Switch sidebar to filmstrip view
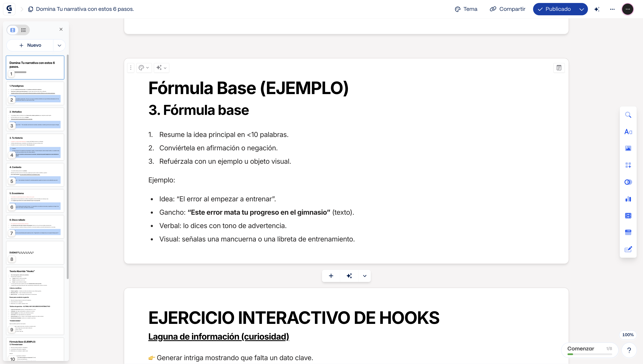This screenshot has height=364, width=643. (x=13, y=30)
